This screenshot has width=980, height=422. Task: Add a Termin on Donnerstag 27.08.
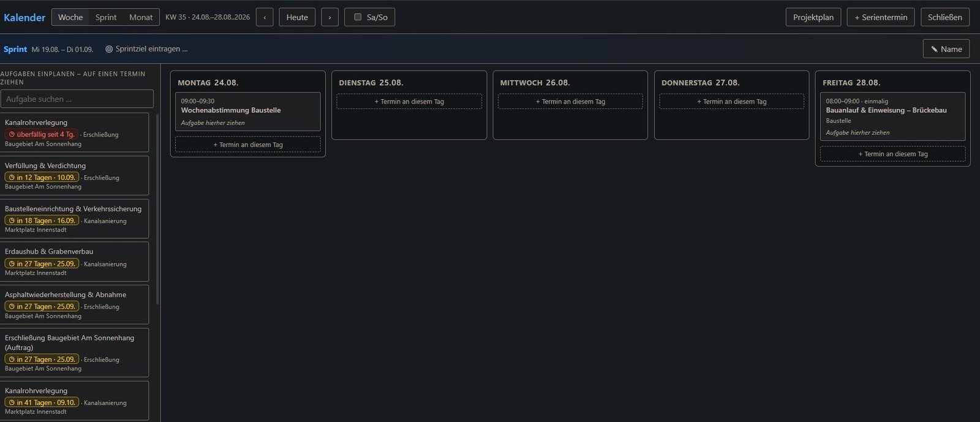pyautogui.click(x=732, y=102)
